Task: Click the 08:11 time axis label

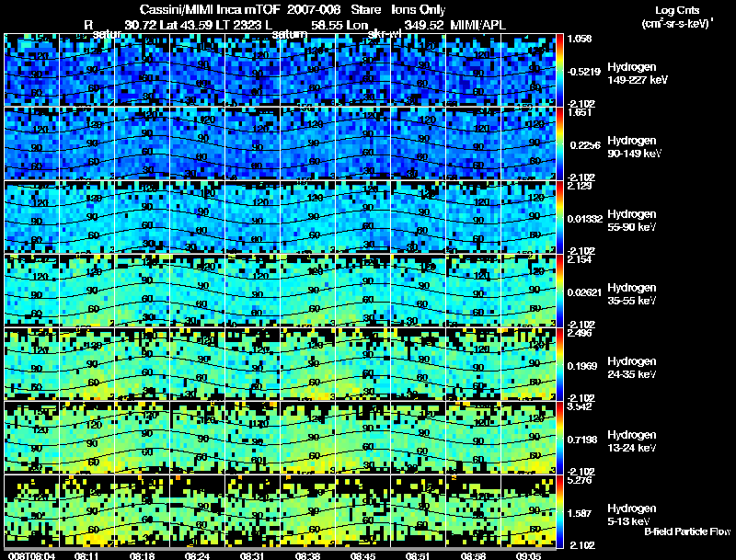Action: 86,555
